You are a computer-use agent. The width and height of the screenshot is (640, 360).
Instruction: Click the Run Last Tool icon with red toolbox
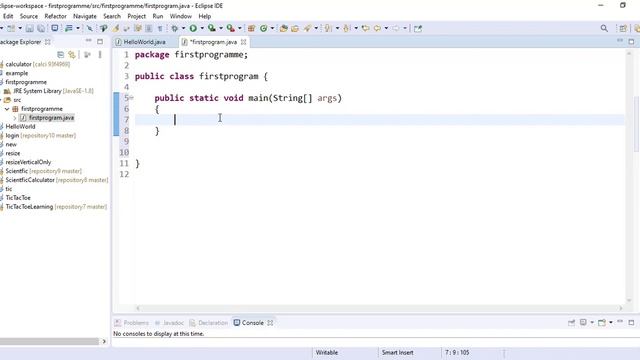click(230, 28)
